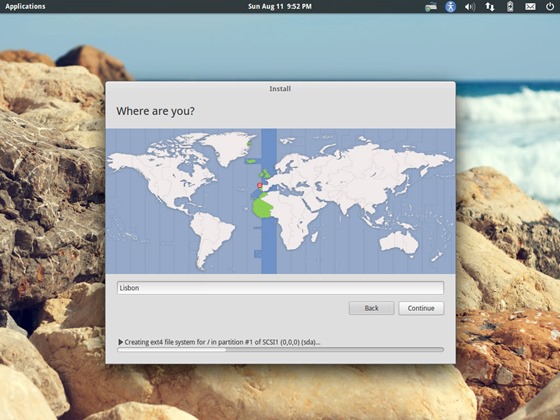Click the Lisbon location text field
This screenshot has height=420, width=560.
click(280, 288)
